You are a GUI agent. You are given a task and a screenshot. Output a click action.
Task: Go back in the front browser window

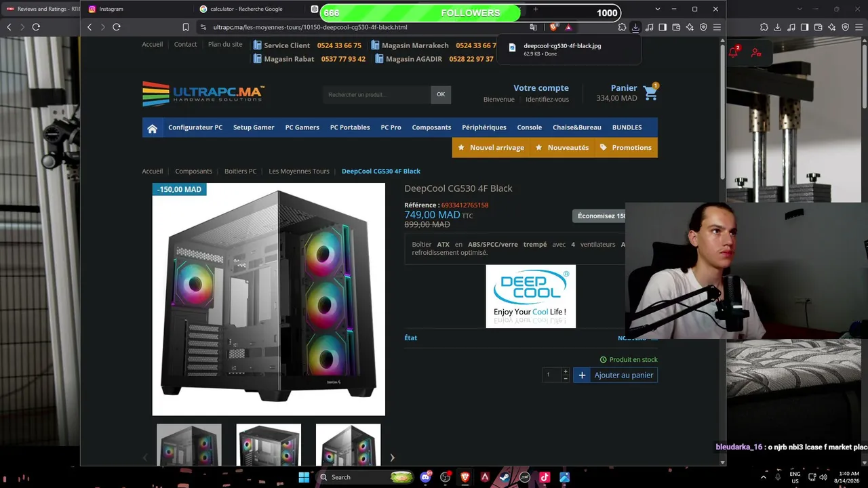[x=90, y=27]
